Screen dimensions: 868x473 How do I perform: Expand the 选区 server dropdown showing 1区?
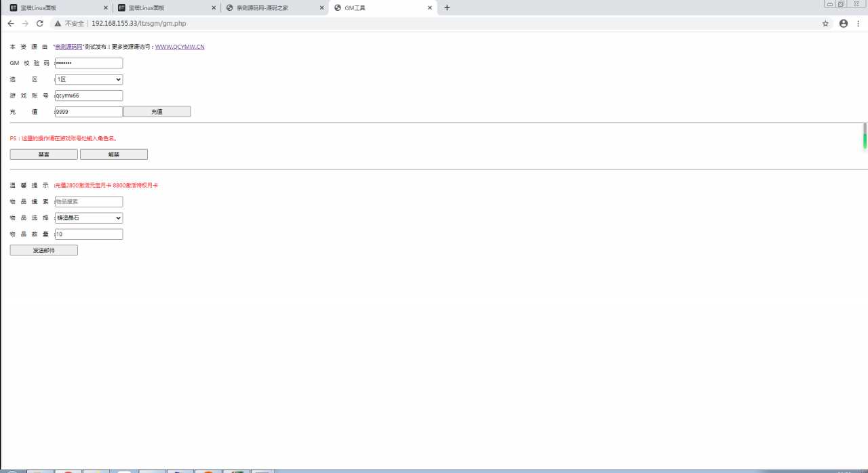[89, 79]
